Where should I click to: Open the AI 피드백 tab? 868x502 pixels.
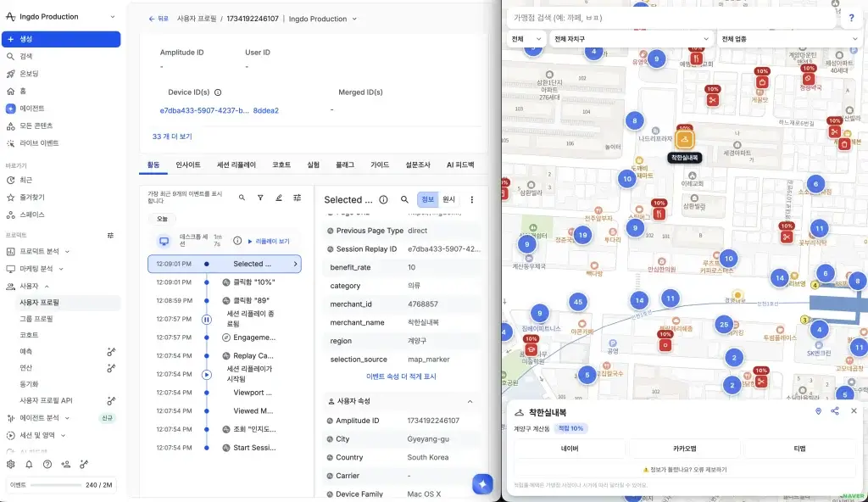(460, 165)
